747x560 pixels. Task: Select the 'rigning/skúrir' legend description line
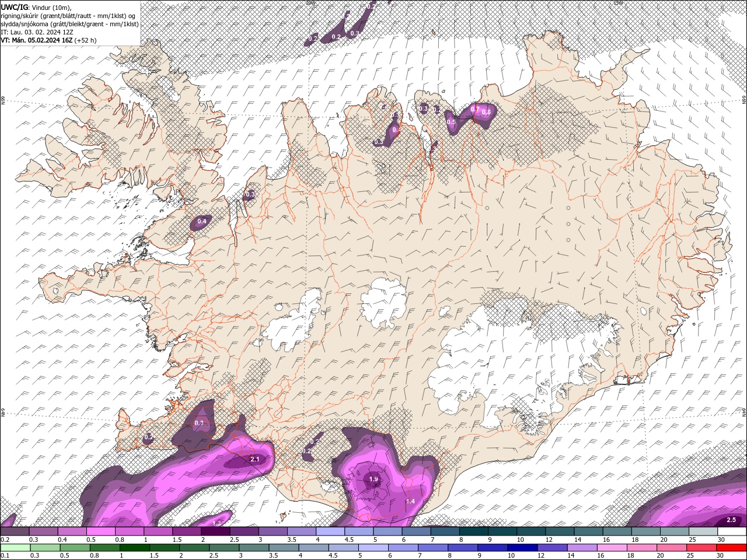coord(68,15)
